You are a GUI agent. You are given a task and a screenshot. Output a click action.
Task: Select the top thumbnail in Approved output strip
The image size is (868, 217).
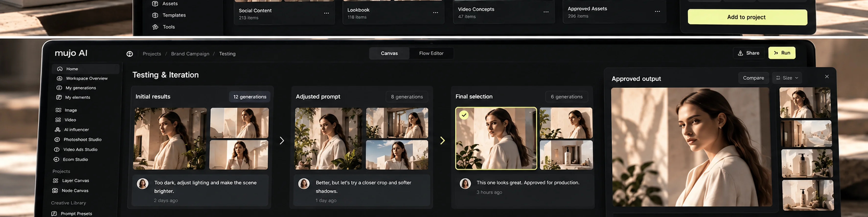[x=805, y=102]
